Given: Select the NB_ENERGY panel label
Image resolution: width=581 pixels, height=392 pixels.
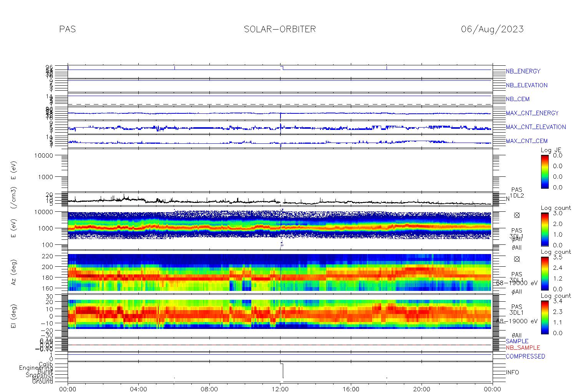Looking at the screenshot, I should 523,71.
